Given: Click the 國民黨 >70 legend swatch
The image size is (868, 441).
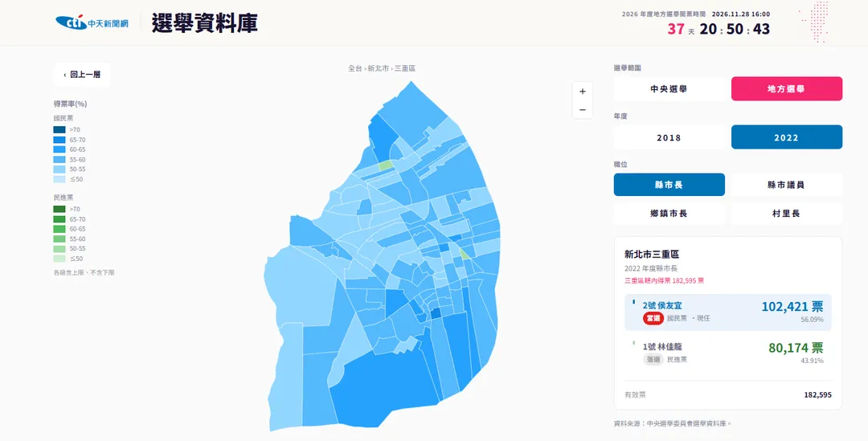Looking at the screenshot, I should [x=59, y=129].
